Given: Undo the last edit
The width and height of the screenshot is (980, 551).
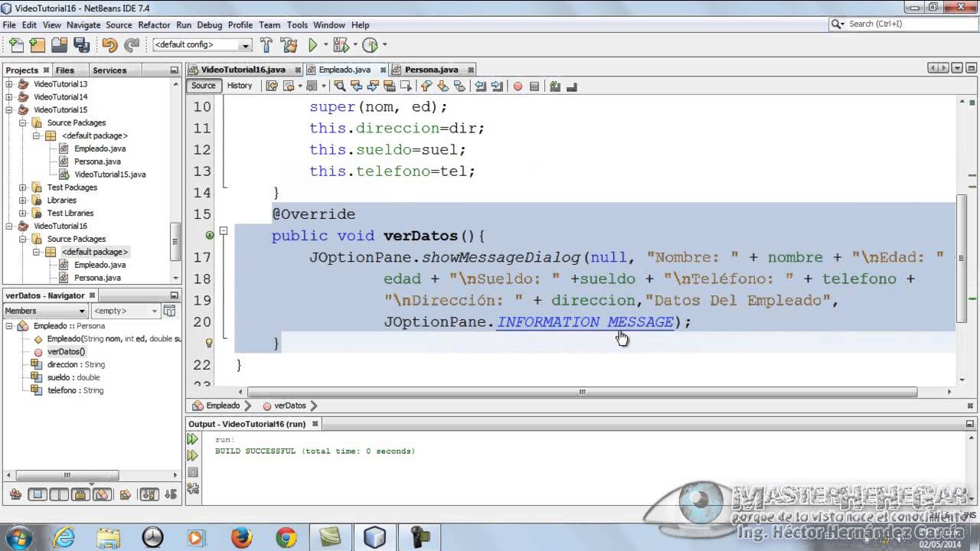Looking at the screenshot, I should point(109,45).
